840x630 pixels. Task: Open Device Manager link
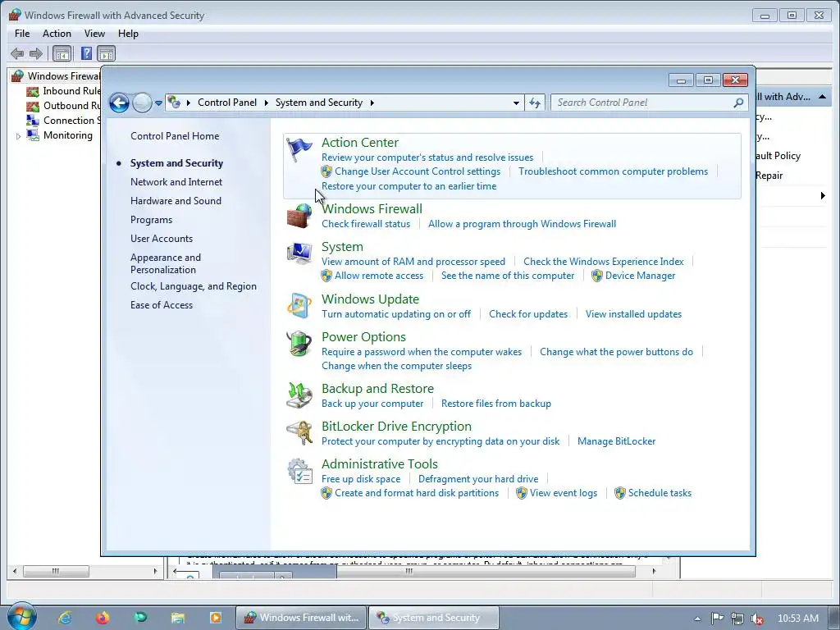(x=640, y=276)
